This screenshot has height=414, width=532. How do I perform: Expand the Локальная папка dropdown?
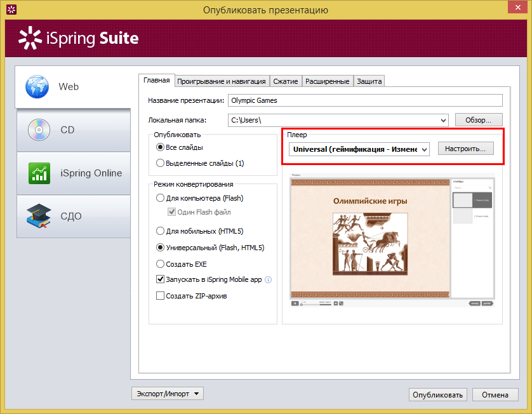tap(443, 120)
